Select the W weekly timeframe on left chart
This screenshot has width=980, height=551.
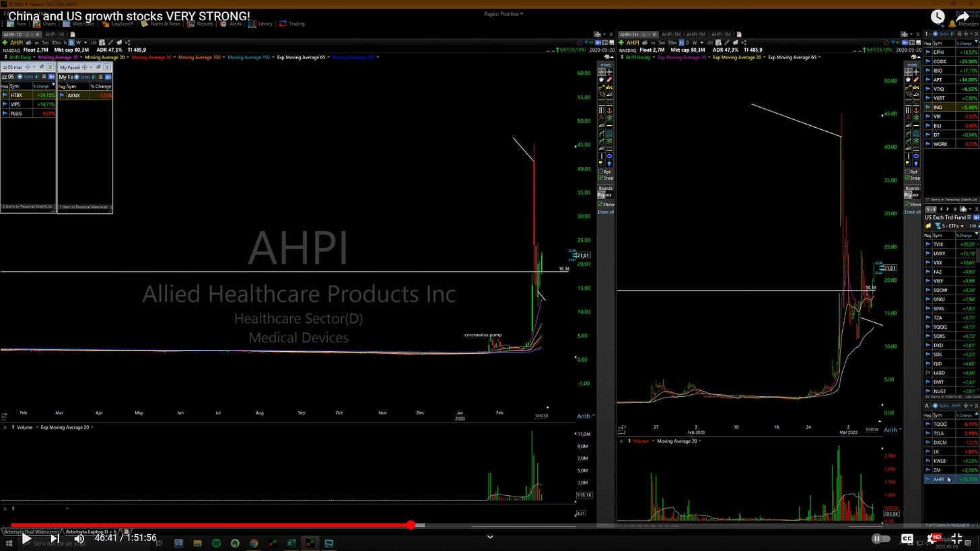click(x=79, y=42)
